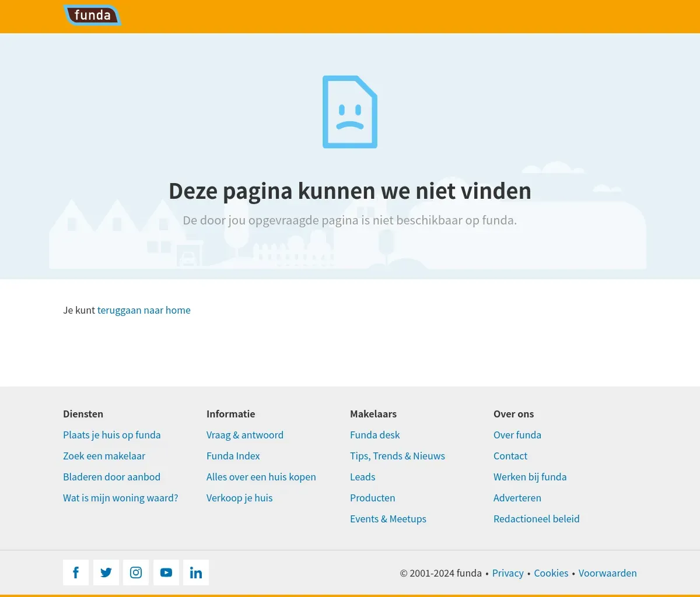Viewport: 700px width, 597px height.
Task: Open 'Alles over een huis kopen'
Action: [x=261, y=477]
